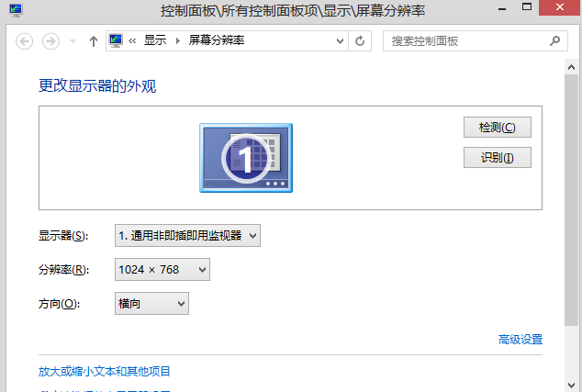Viewport: 582px width, 392px height.
Task: Click the 方向(O): label
Action: pyautogui.click(x=59, y=304)
